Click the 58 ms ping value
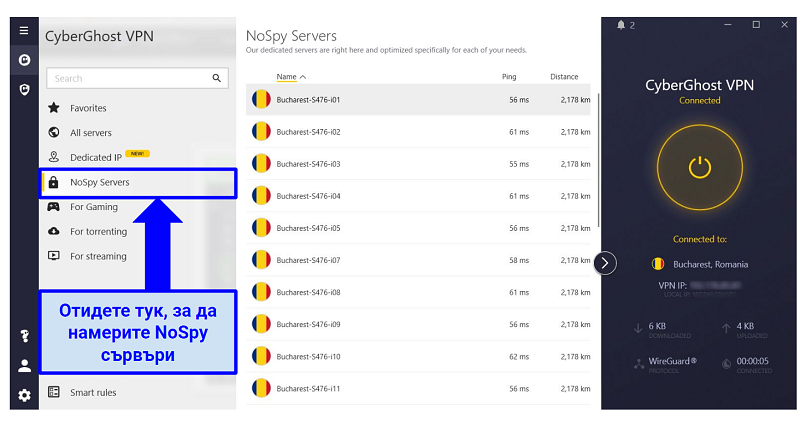806x431 pixels. pyautogui.click(x=519, y=260)
